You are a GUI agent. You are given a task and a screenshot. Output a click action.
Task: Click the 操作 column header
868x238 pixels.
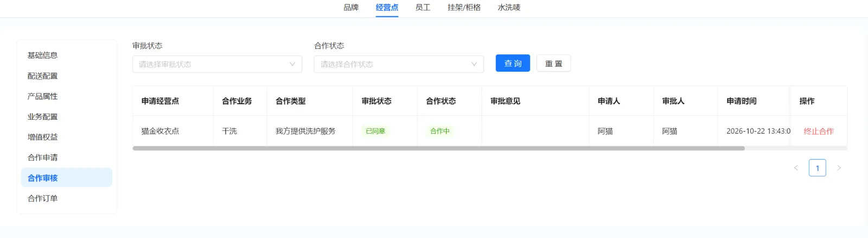tap(819, 101)
